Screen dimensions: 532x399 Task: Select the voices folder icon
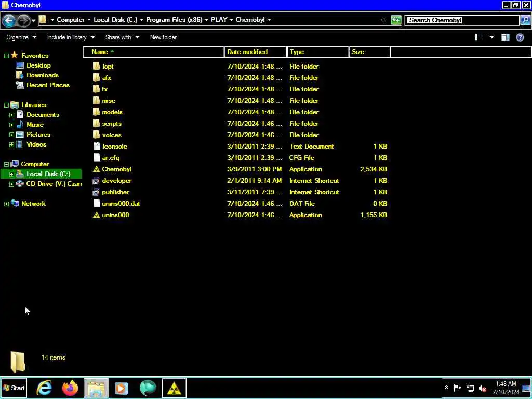coord(96,135)
